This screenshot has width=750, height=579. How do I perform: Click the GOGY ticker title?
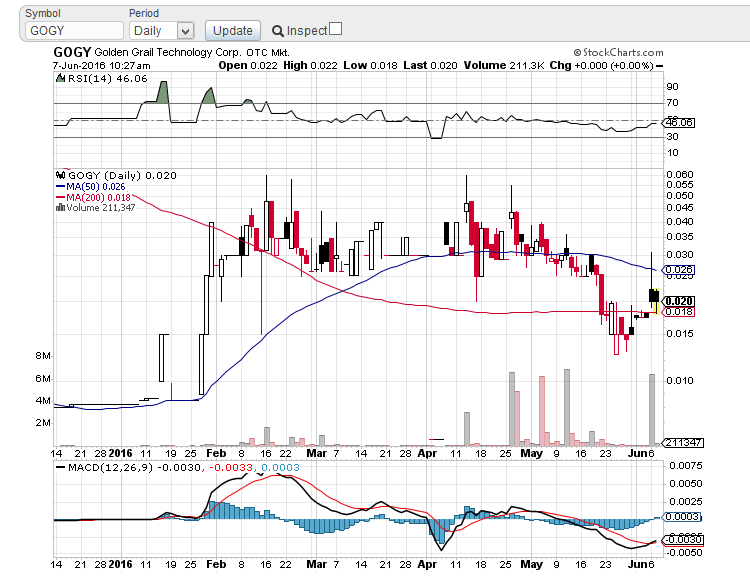click(x=72, y=52)
